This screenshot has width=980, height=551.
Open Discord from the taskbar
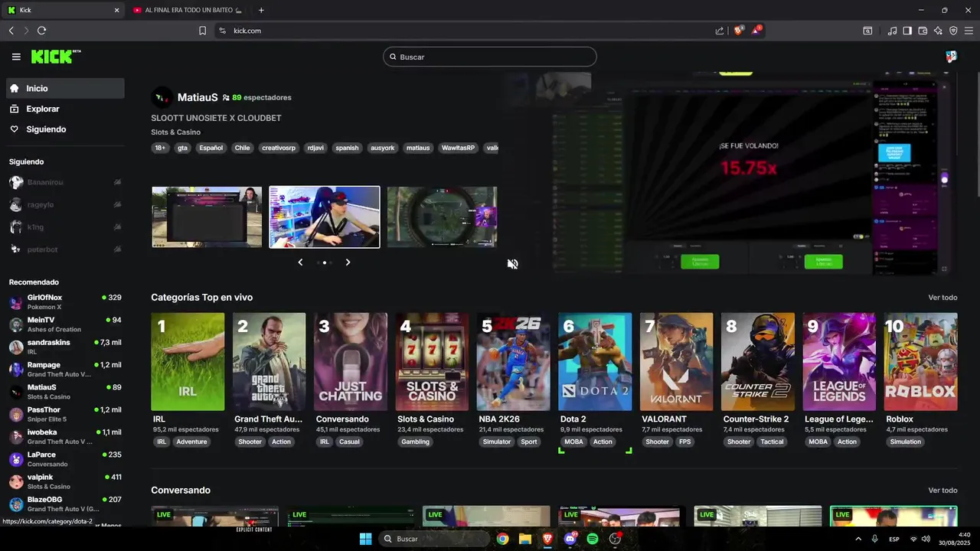tap(570, 539)
